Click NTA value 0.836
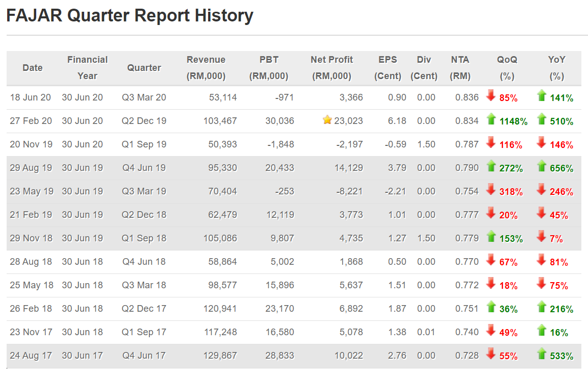 467,97
